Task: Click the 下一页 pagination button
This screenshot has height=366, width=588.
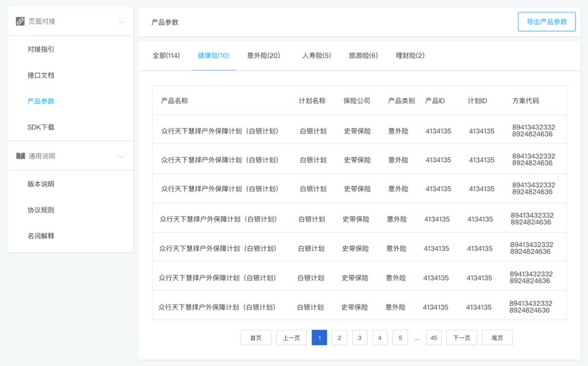Action: [462, 338]
